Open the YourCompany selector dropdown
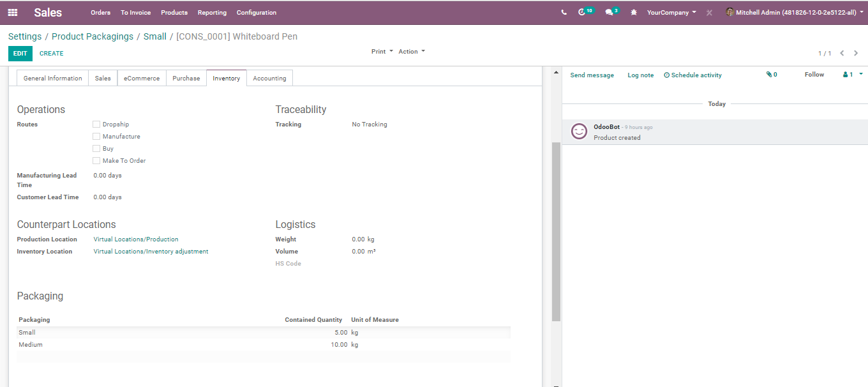Image resolution: width=868 pixels, height=387 pixels. coord(671,13)
